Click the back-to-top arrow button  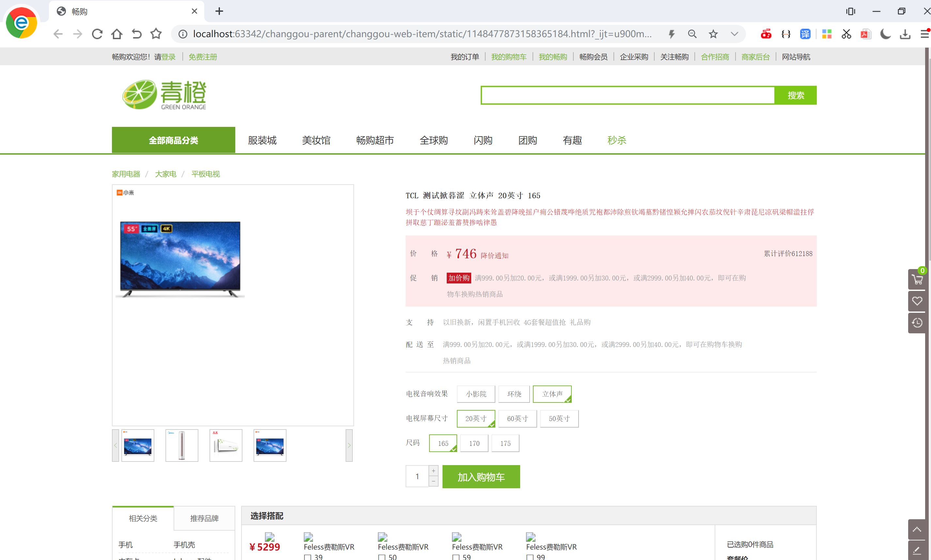(x=917, y=529)
